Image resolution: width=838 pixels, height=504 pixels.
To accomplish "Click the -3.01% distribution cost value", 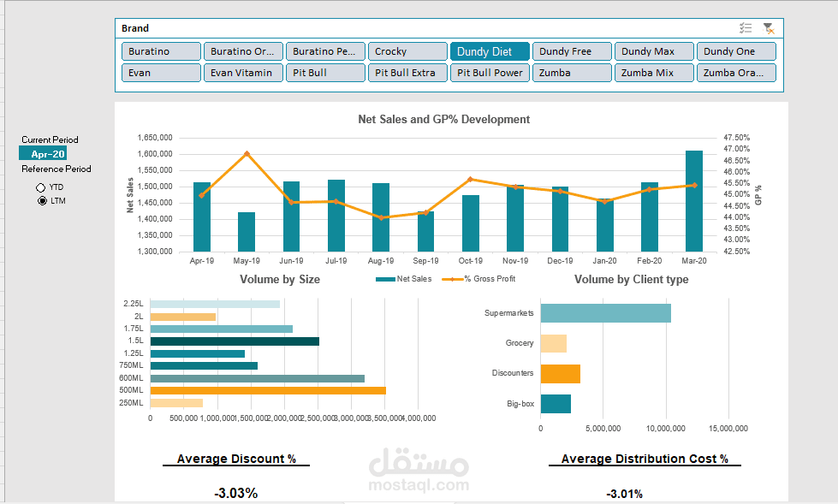I will pyautogui.click(x=624, y=495).
